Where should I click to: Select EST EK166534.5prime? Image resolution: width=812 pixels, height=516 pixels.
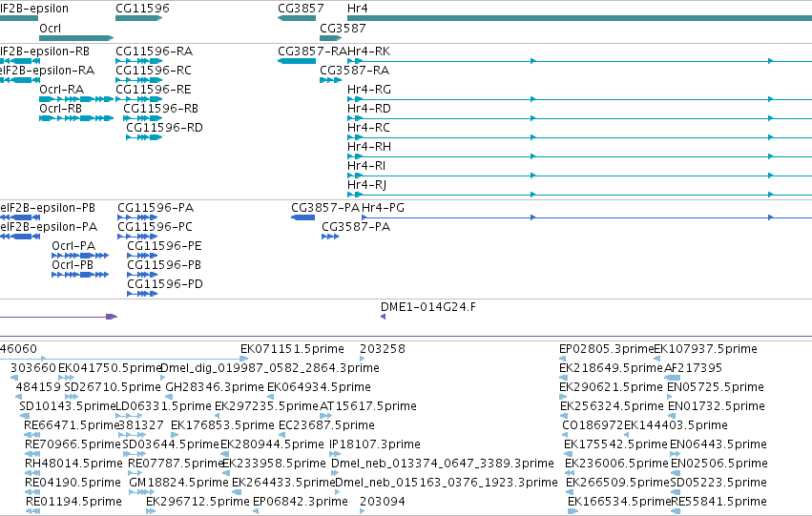point(619,502)
